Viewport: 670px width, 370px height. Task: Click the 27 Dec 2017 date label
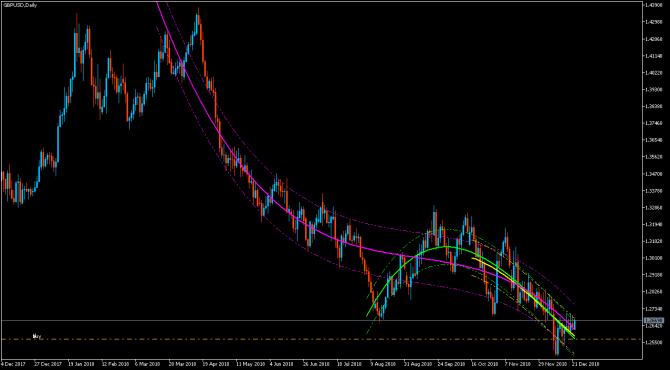coord(46,364)
